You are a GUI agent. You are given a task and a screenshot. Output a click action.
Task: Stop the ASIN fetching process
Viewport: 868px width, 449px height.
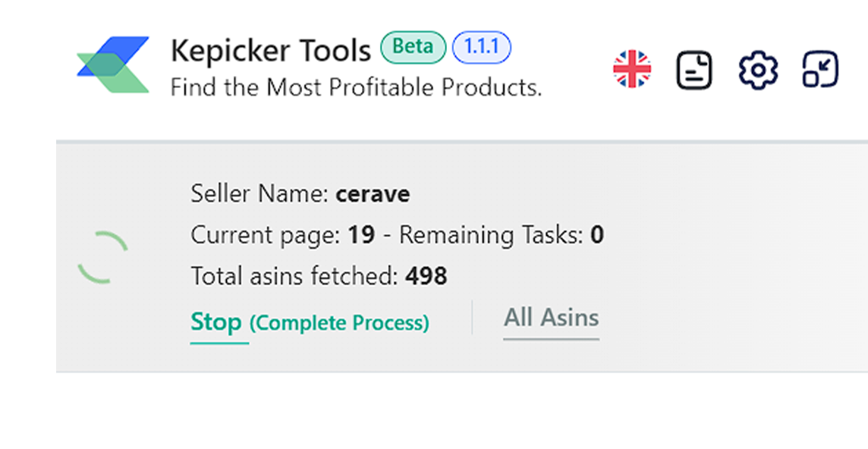pos(217,322)
